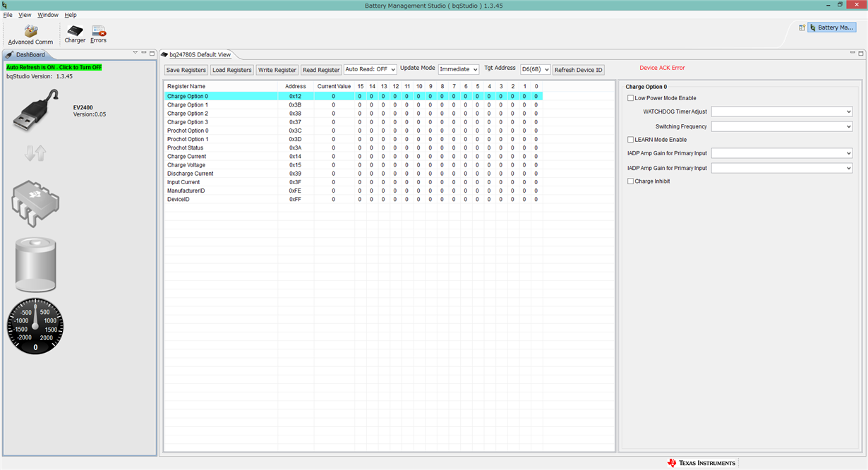This screenshot has width=868, height=470.
Task: Click Load Registers button
Action: pyautogui.click(x=232, y=70)
